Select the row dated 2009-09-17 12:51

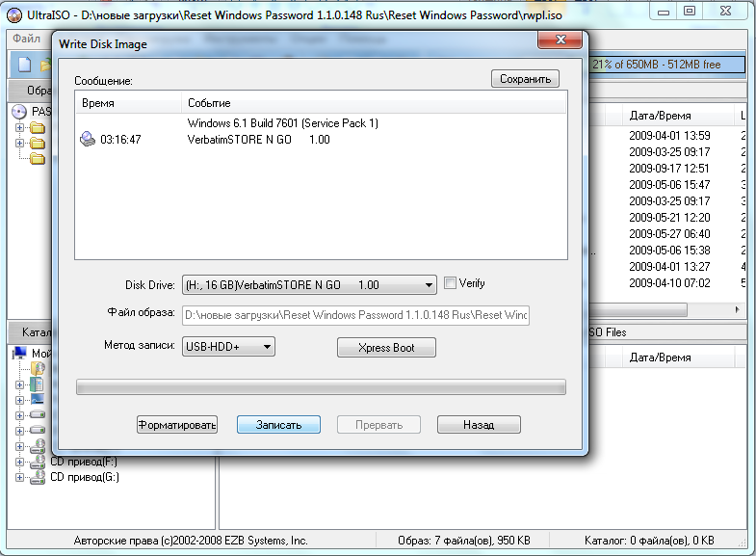click(x=669, y=169)
